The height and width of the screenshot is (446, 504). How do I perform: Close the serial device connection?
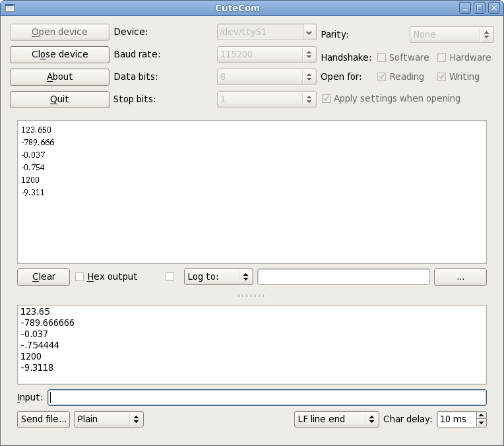click(59, 54)
